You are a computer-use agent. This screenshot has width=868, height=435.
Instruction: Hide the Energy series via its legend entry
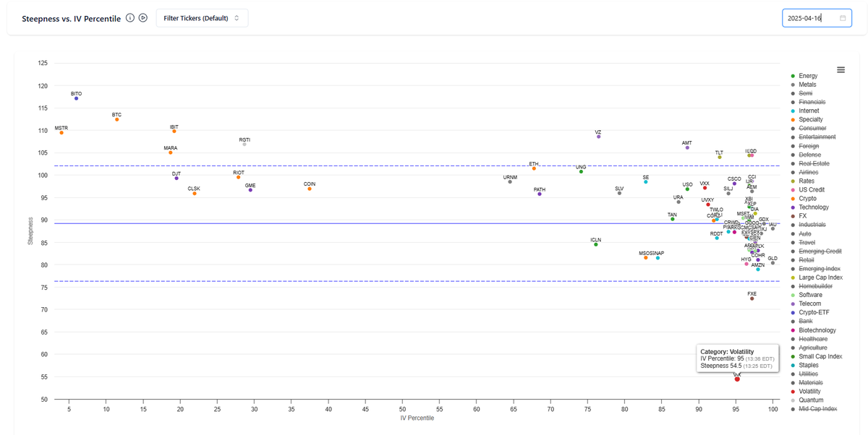807,75
